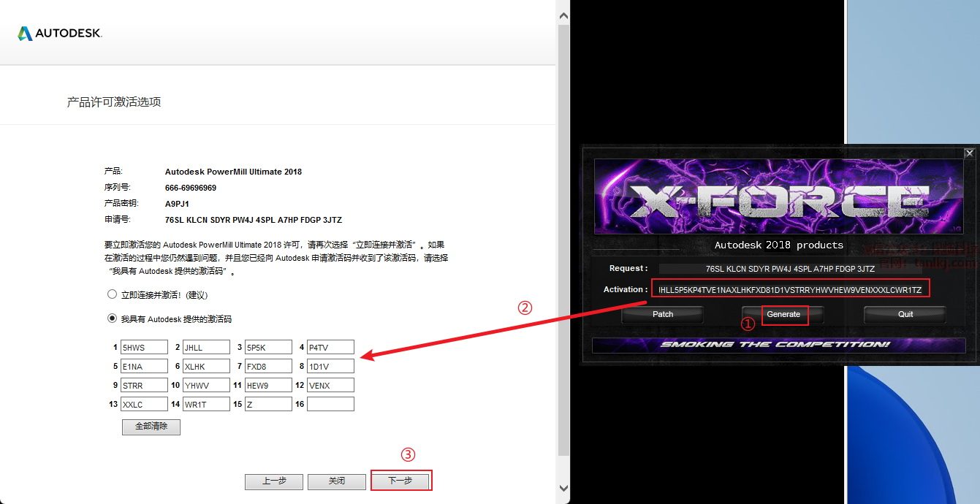This screenshot has width=980, height=504.
Task: Click activation code field 15 containing Z
Action: [x=268, y=404]
